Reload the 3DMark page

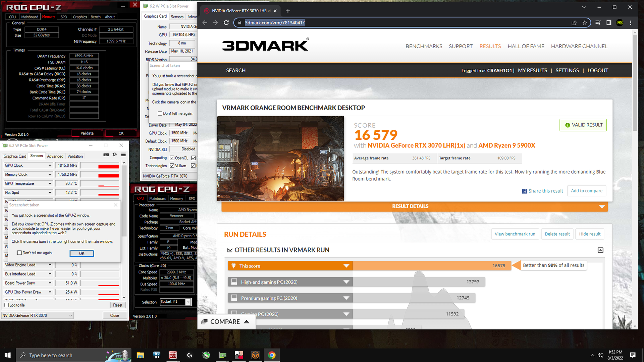pos(226,23)
